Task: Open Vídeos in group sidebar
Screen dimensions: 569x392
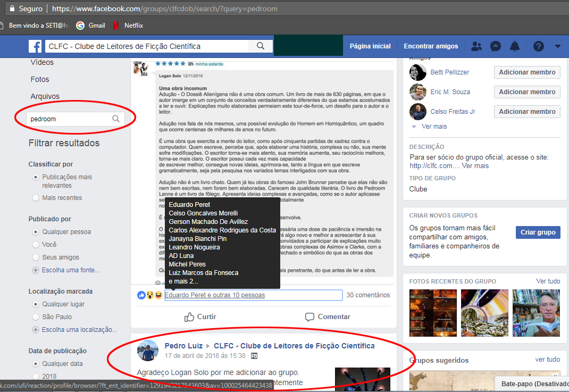Action: click(42, 62)
